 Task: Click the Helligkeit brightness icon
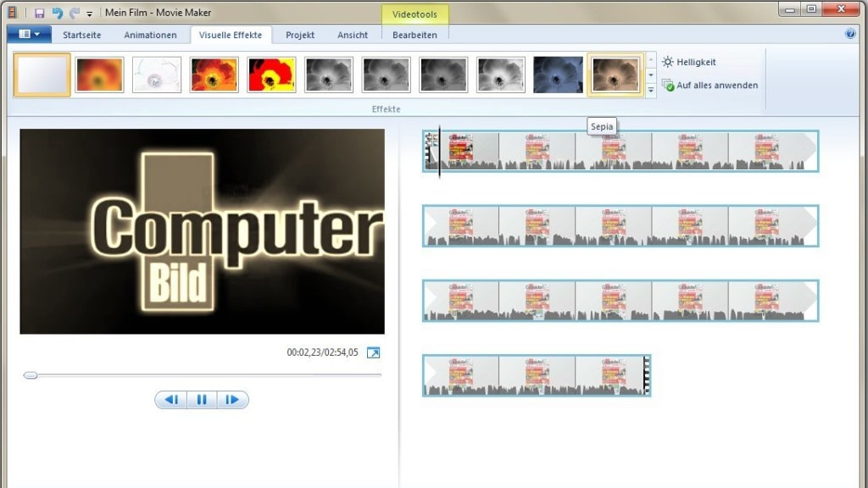[x=668, y=62]
